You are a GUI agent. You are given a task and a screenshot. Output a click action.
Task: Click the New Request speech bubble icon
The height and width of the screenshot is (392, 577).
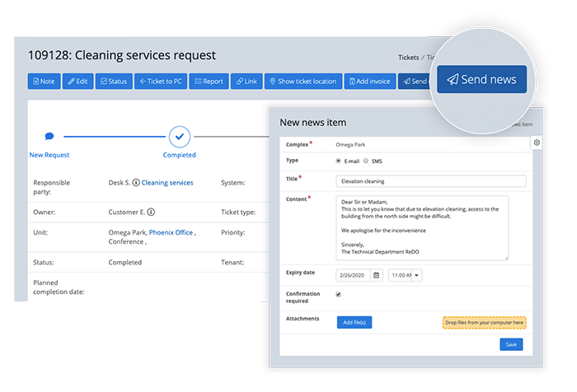coord(49,137)
